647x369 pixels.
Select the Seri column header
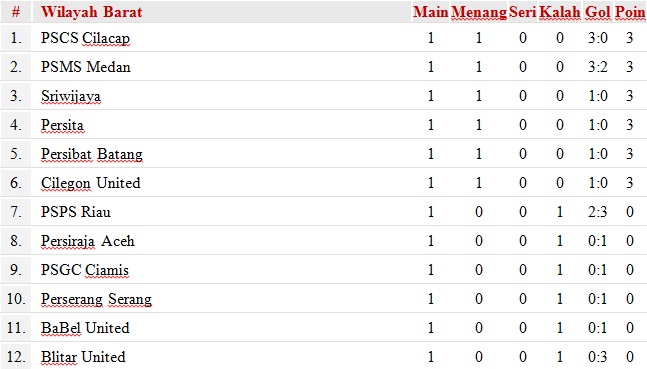(522, 12)
